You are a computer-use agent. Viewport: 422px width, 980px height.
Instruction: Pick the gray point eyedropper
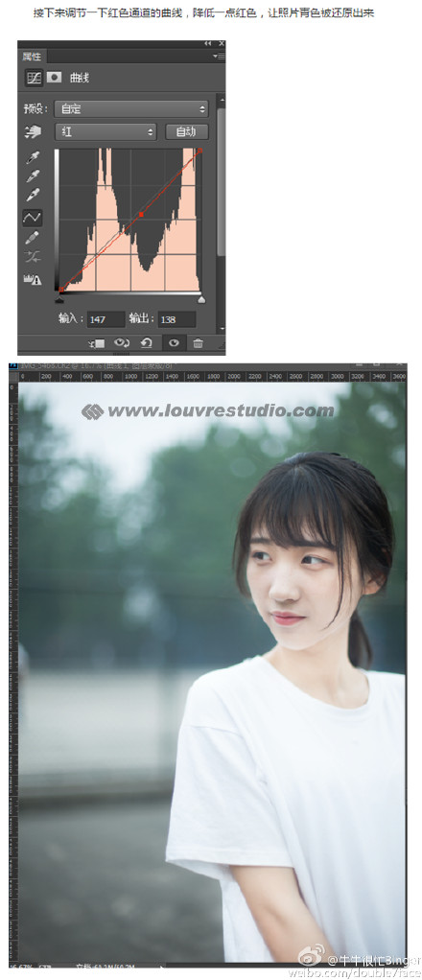[33, 176]
